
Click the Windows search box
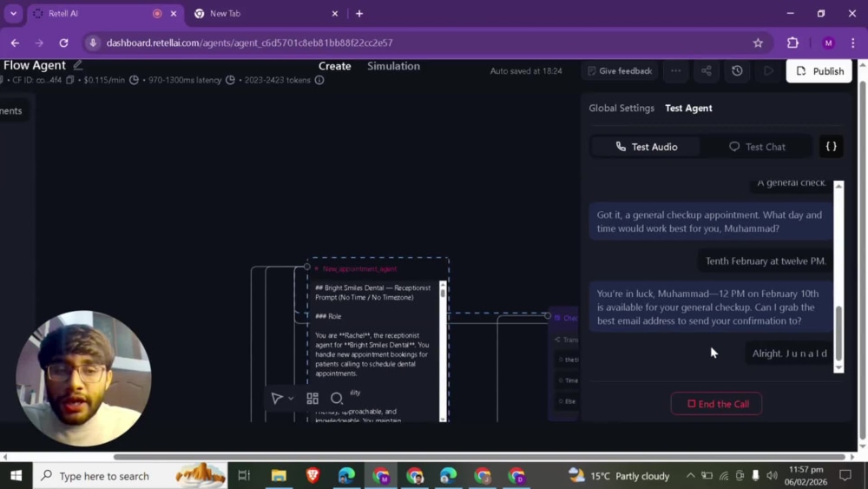[x=130, y=476]
